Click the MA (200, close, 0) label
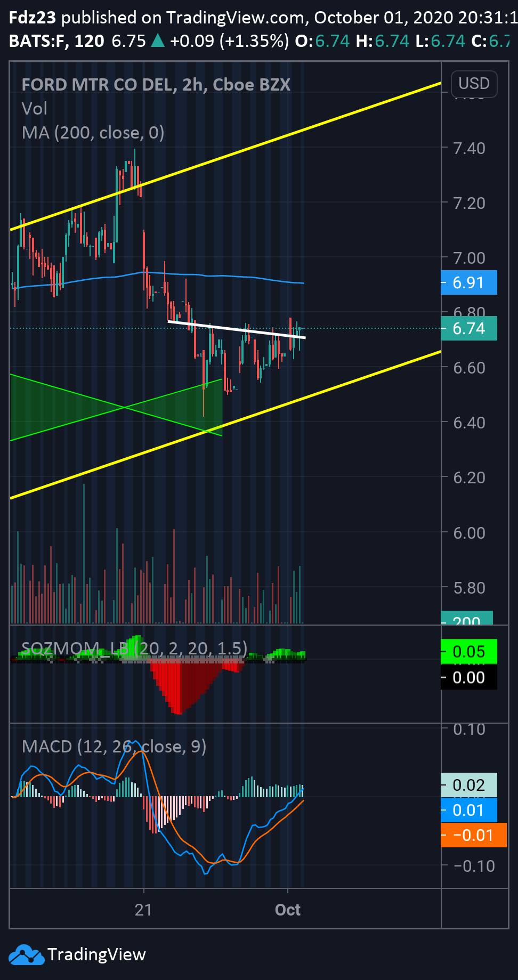The width and height of the screenshot is (518, 980). click(x=93, y=133)
